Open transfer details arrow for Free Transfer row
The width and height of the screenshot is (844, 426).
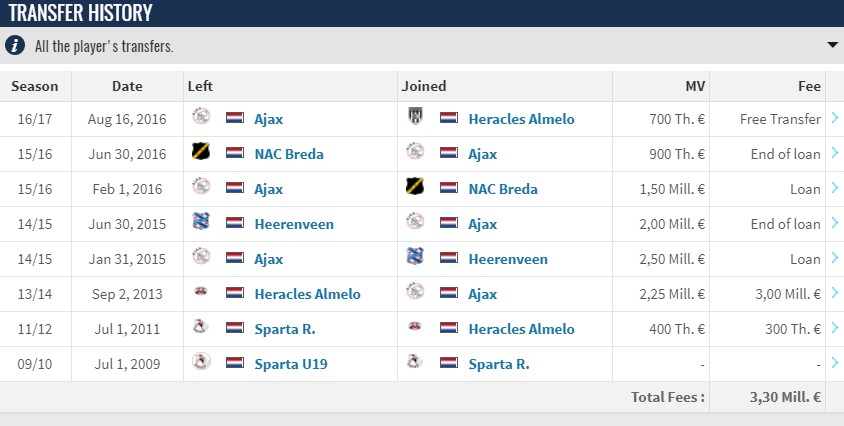(835, 117)
